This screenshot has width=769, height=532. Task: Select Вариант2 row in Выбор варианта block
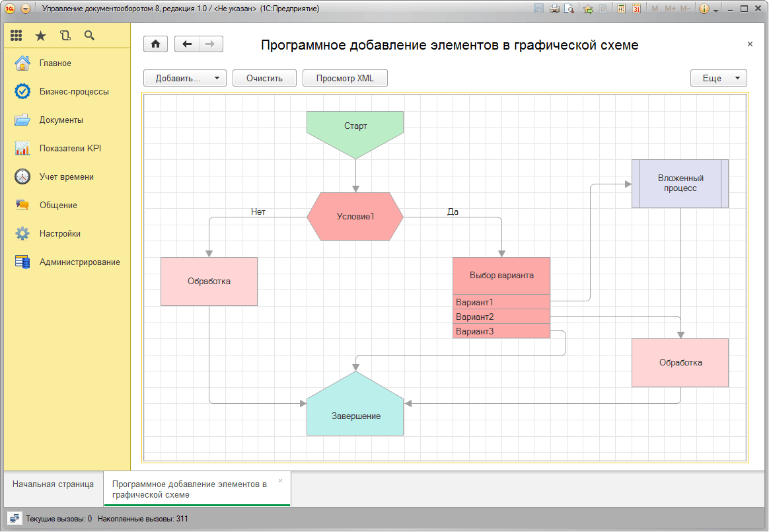point(501,317)
